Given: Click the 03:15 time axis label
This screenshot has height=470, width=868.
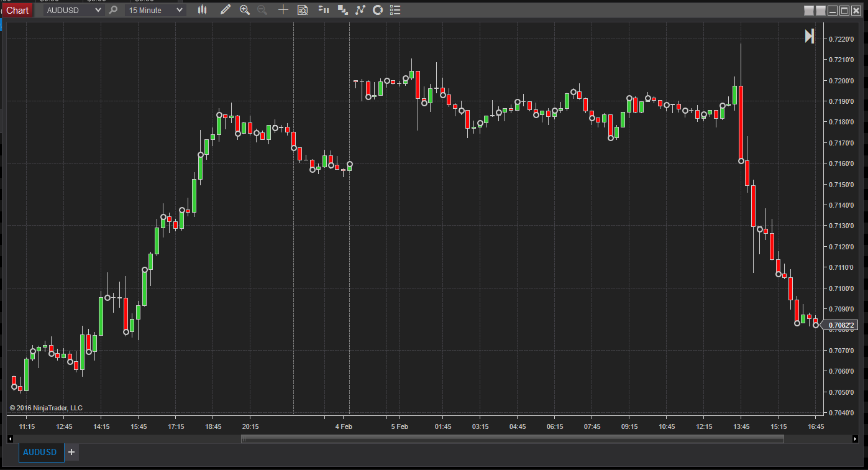Looking at the screenshot, I should 480,426.
